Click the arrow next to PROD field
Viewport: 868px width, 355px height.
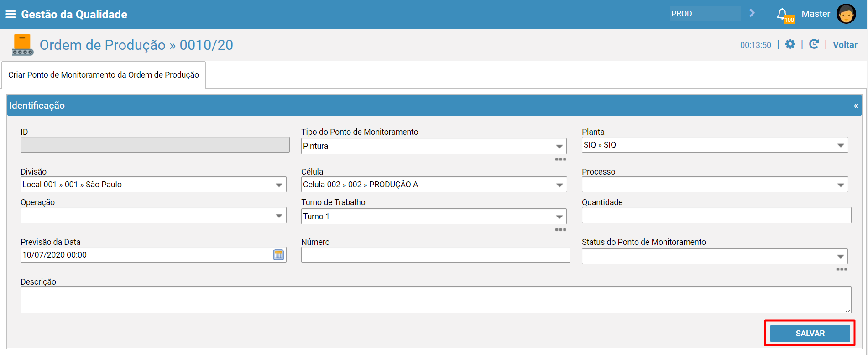coord(752,13)
